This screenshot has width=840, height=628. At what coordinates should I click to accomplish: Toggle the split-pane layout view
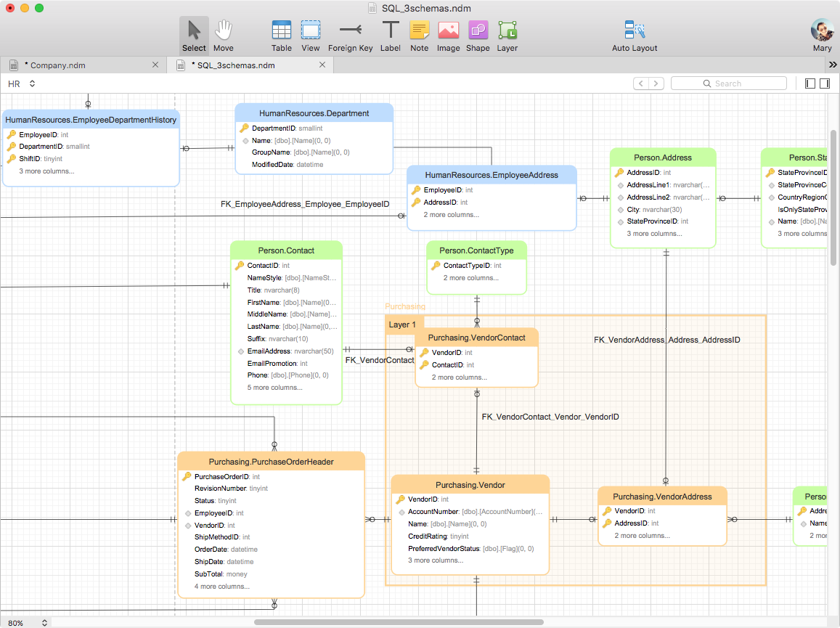[826, 83]
